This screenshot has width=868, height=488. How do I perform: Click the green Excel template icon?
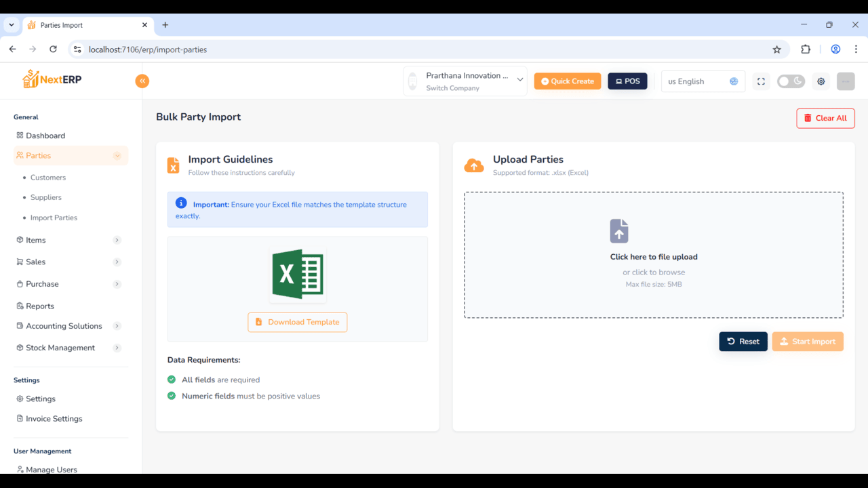297,274
